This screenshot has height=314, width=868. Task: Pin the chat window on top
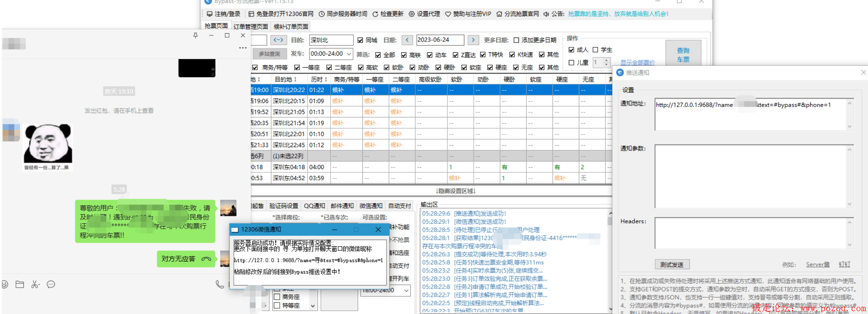pyautogui.click(x=195, y=35)
